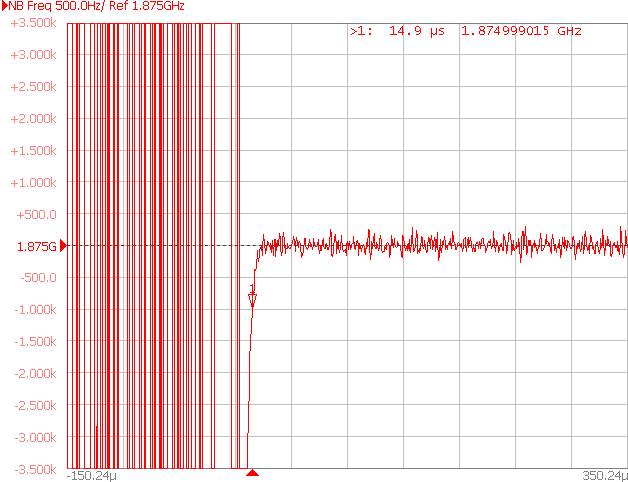Click the -1.000k y-axis label

33,310
